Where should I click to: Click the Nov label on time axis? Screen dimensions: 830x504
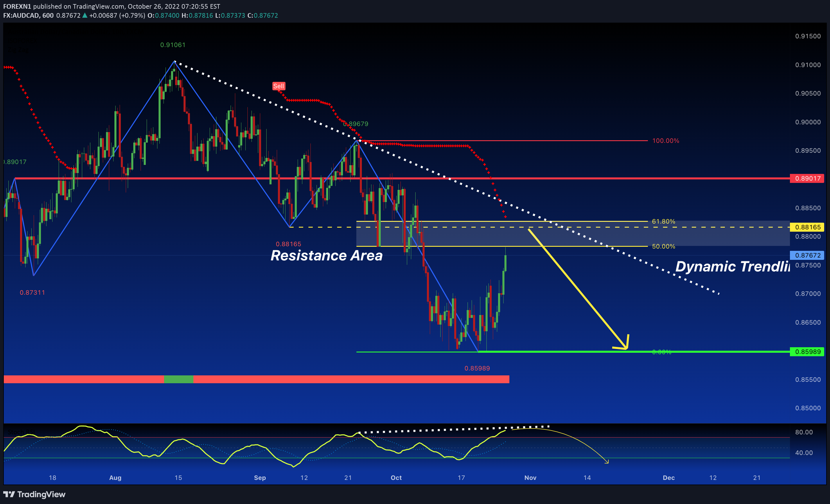pyautogui.click(x=530, y=478)
